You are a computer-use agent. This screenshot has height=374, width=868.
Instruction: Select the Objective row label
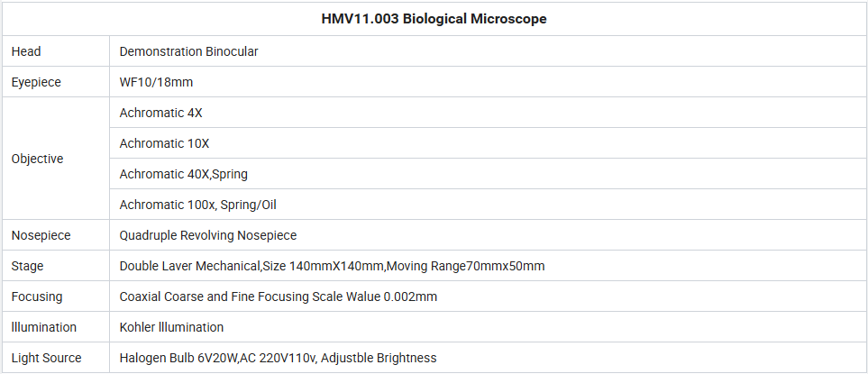[37, 159]
